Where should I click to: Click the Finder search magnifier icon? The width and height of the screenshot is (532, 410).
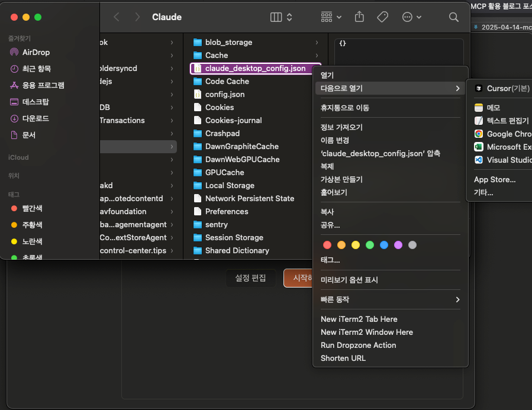point(454,17)
